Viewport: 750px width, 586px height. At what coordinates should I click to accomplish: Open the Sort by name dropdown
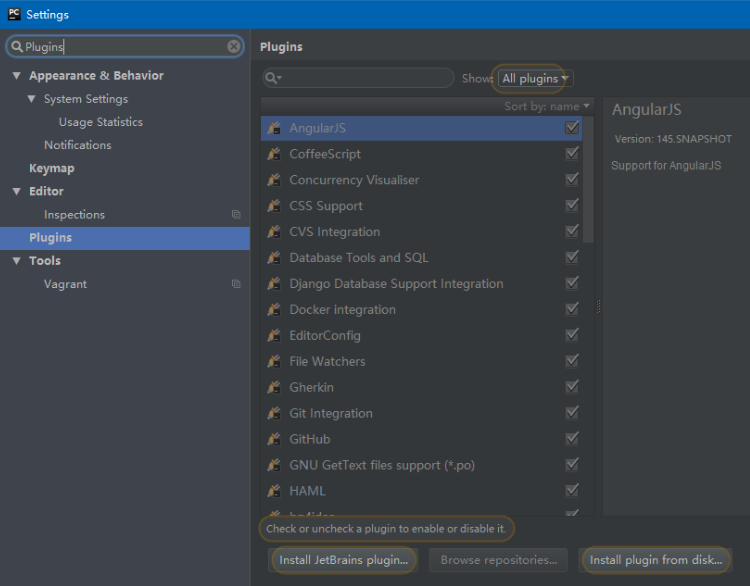[547, 106]
